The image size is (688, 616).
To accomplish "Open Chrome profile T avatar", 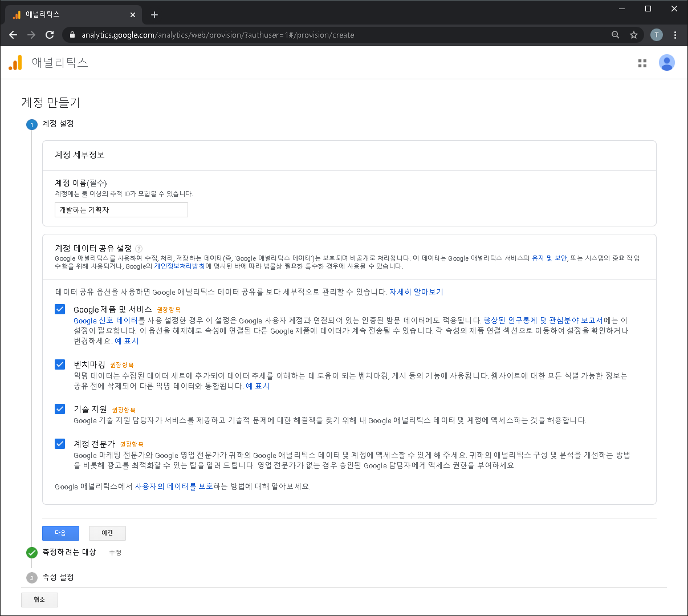I will 657,35.
